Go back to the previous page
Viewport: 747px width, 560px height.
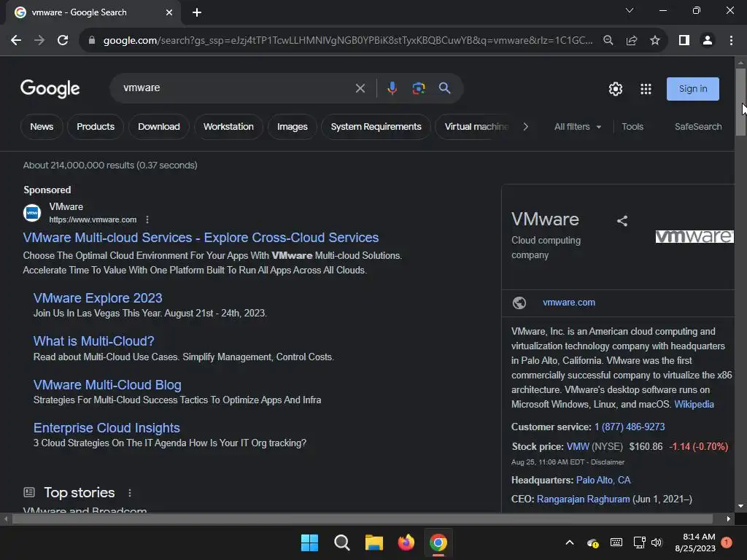coord(16,41)
